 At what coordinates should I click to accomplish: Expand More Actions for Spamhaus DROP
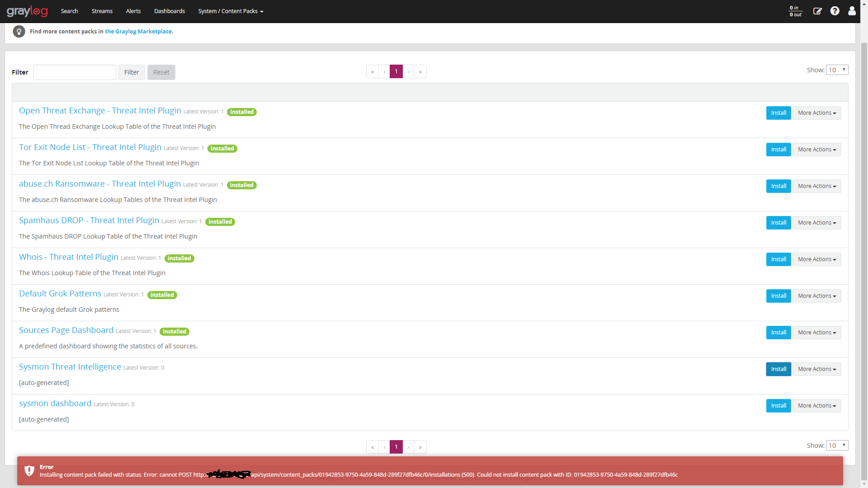[x=817, y=223]
